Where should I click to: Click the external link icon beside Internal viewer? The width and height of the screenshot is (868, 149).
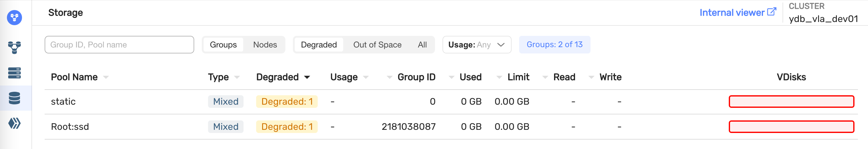coord(771,12)
